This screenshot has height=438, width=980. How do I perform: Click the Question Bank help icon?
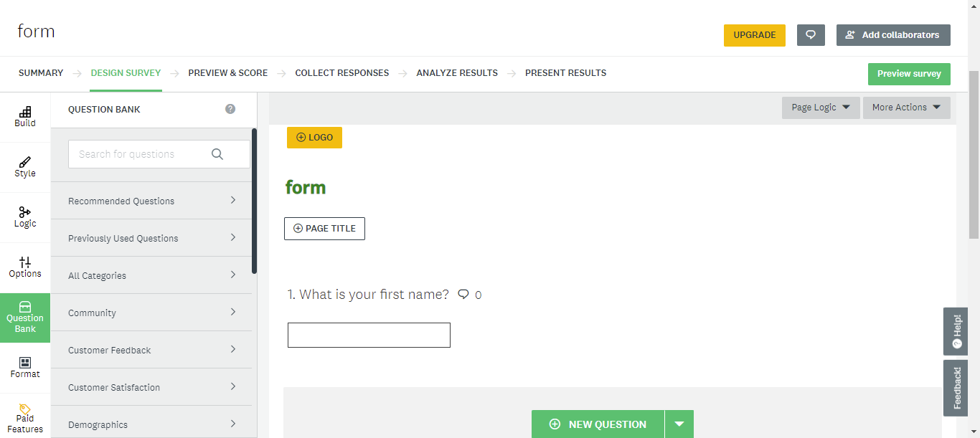tap(230, 109)
